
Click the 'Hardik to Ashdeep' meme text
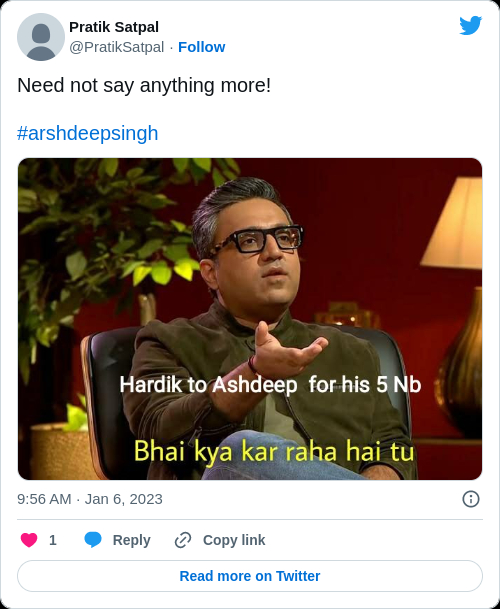click(x=208, y=385)
